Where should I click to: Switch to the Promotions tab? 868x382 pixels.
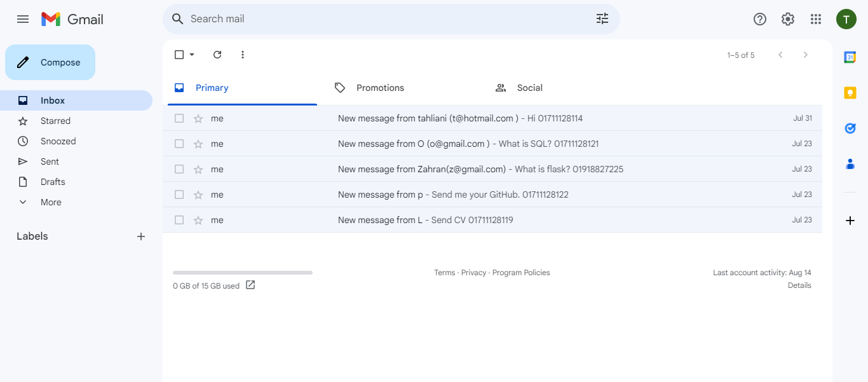[380, 88]
